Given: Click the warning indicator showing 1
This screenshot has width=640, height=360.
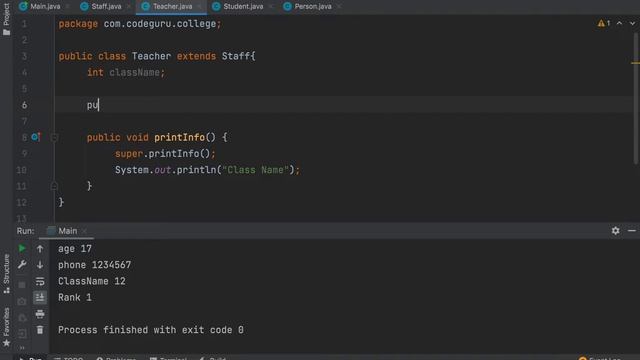Looking at the screenshot, I should (604, 23).
